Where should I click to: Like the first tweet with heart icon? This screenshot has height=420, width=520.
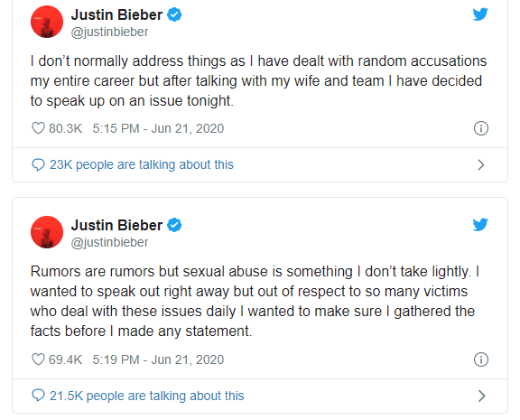point(38,128)
